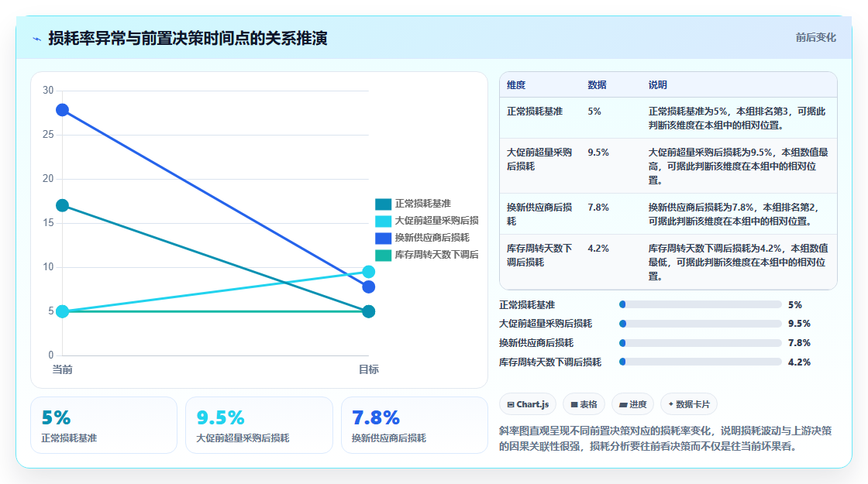Click cyan data point at 9.5 on 目标
Image resolution: width=868 pixels, height=484 pixels.
click(x=369, y=272)
